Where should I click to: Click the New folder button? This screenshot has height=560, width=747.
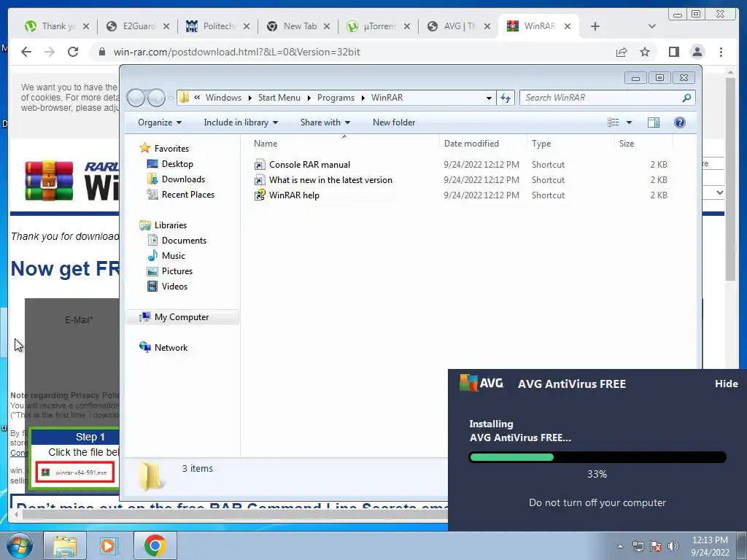(x=394, y=122)
